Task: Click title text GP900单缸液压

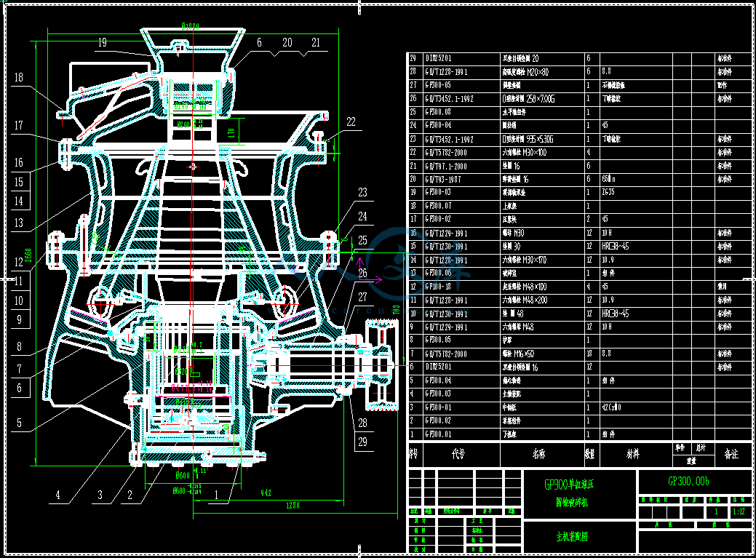Action: click(569, 485)
